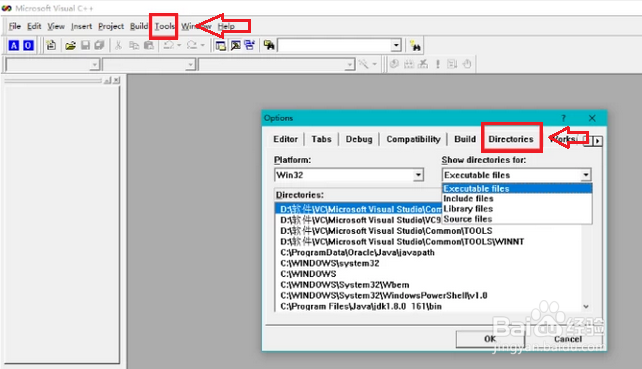Screen dimensions: 642x369
Task: Open the Find combo box dropdown arrow
Action: 396,45
